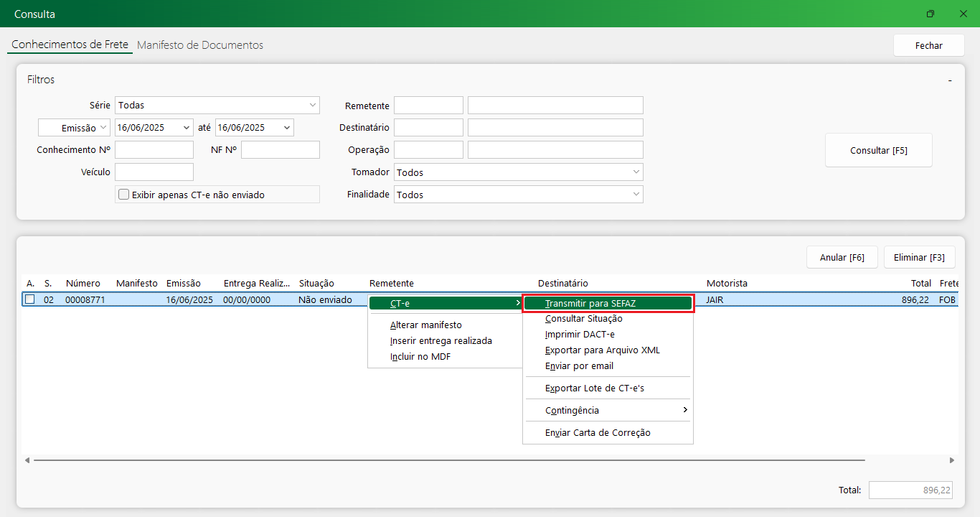This screenshot has height=517, width=980.
Task: Click the Conhecimento Nº input field
Action: pyautogui.click(x=154, y=150)
